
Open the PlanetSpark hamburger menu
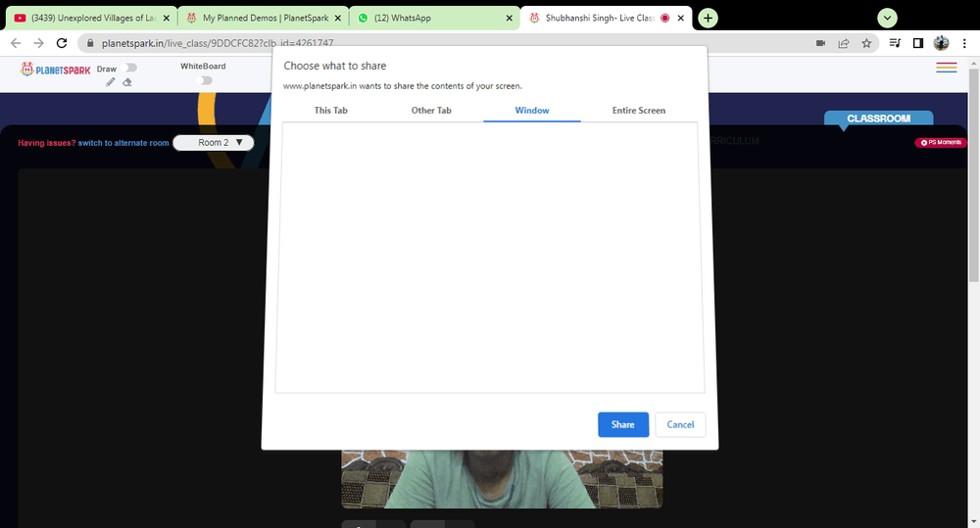pyautogui.click(x=947, y=68)
